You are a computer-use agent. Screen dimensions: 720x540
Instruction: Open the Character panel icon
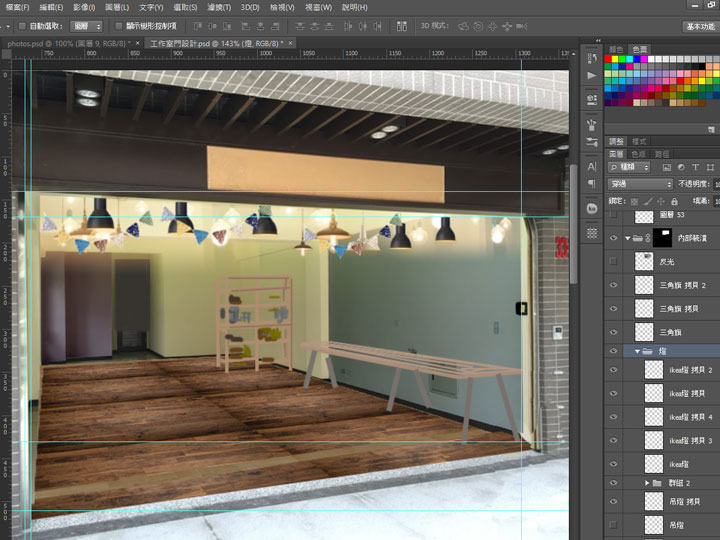592,166
